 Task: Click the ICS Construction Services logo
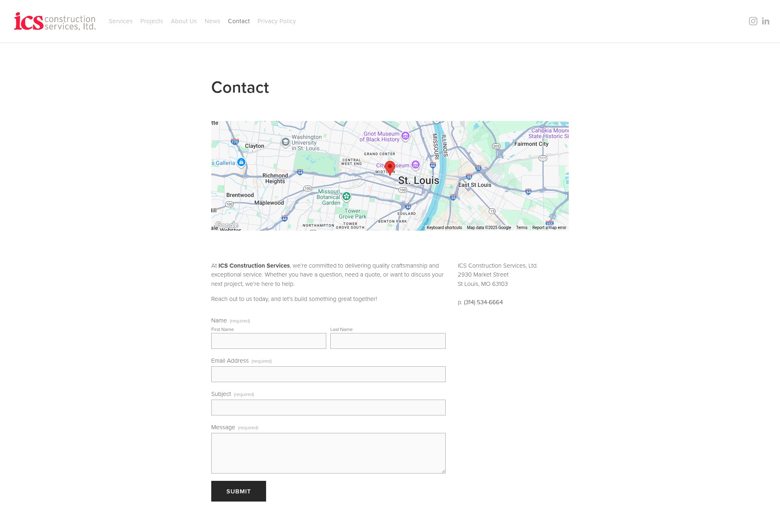(x=55, y=21)
